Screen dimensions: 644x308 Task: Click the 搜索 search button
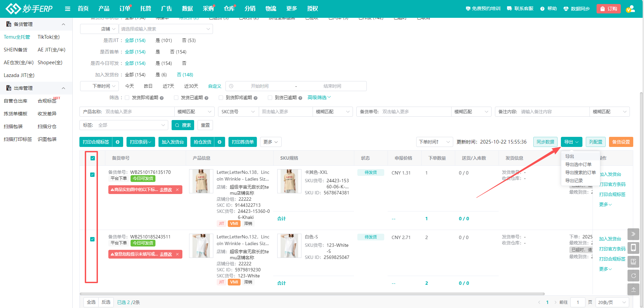click(183, 125)
